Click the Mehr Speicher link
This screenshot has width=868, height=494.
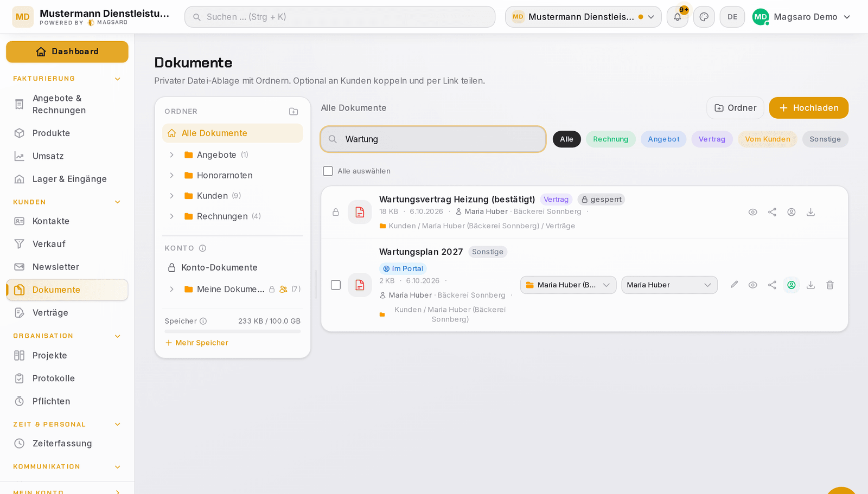(x=196, y=343)
